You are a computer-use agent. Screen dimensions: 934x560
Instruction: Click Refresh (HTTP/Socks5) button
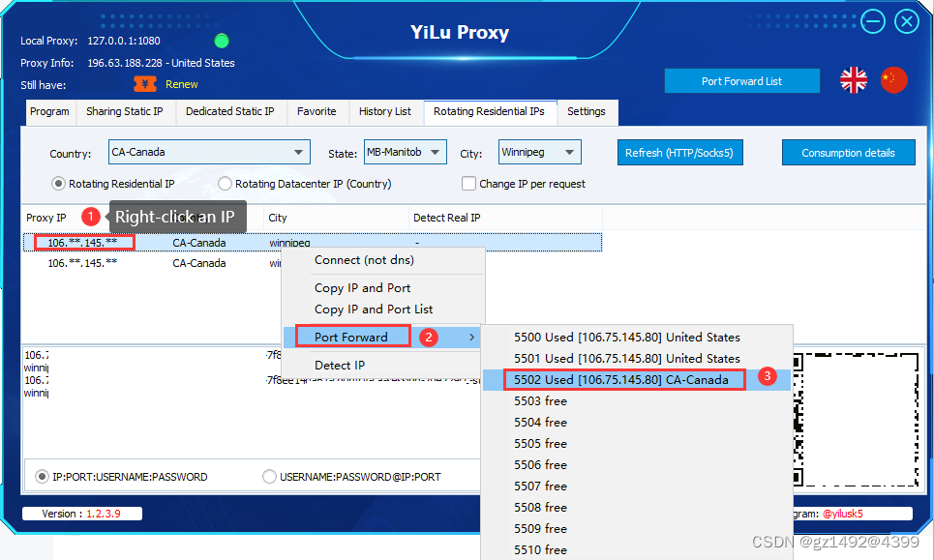tap(679, 153)
